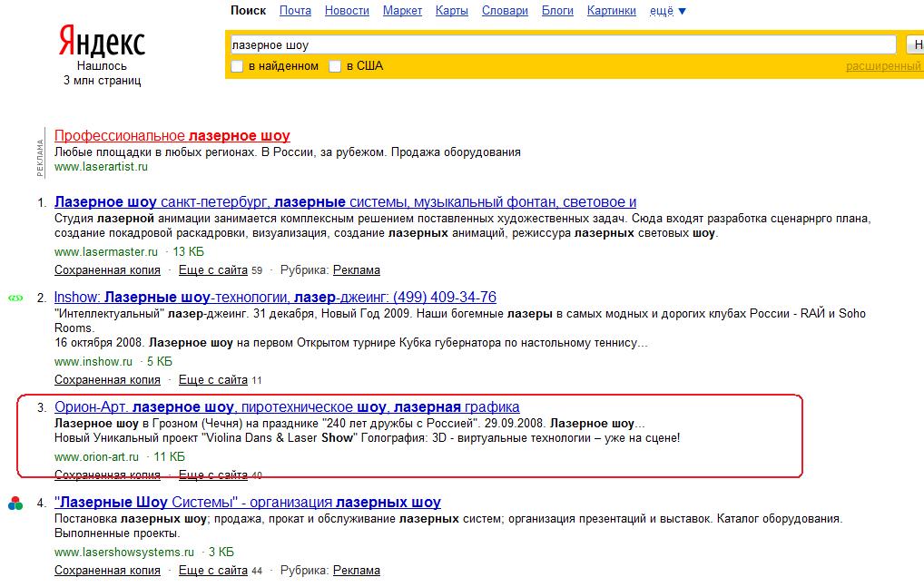Open the Inshow Лазерные шоу-технологии result
The height and width of the screenshot is (587, 924).
pos(275,297)
